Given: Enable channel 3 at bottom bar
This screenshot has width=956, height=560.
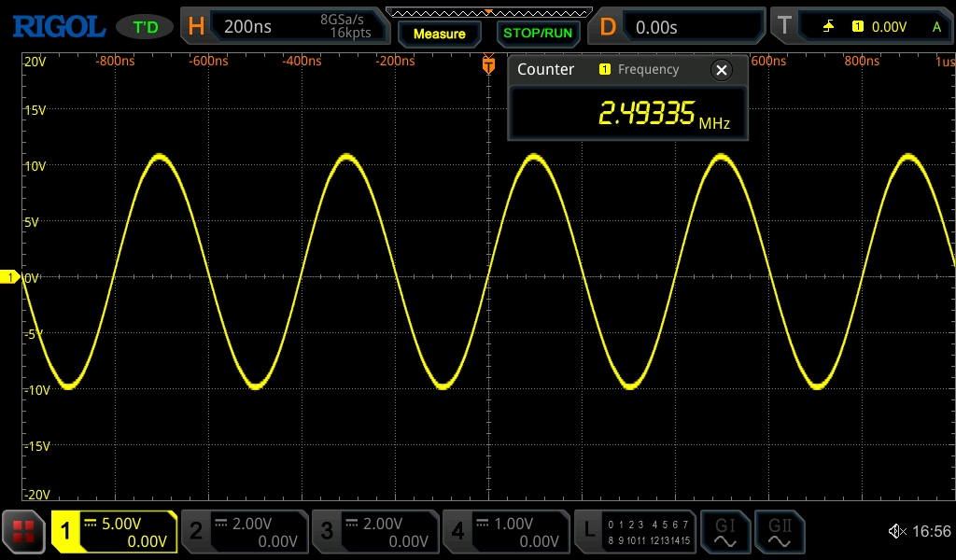Looking at the screenshot, I should coord(374,532).
